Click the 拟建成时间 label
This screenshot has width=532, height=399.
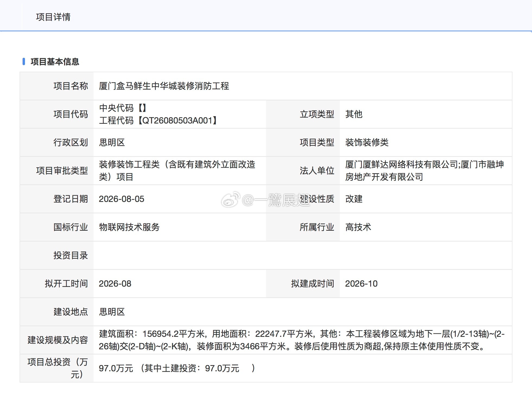coord(312,284)
